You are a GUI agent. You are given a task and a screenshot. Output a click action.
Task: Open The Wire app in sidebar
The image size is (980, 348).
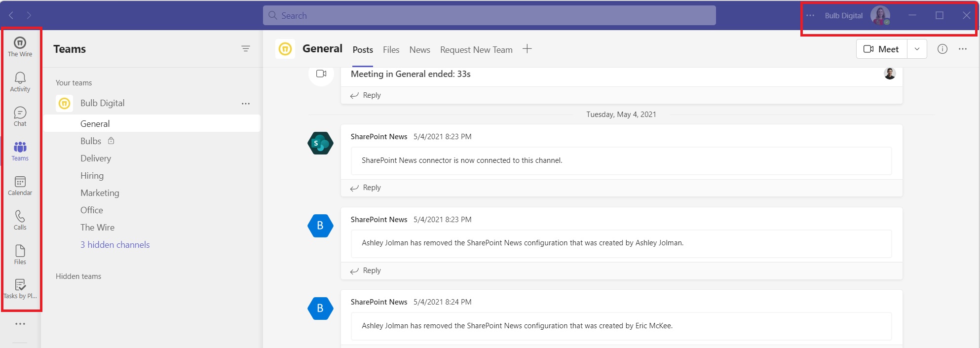(20, 46)
